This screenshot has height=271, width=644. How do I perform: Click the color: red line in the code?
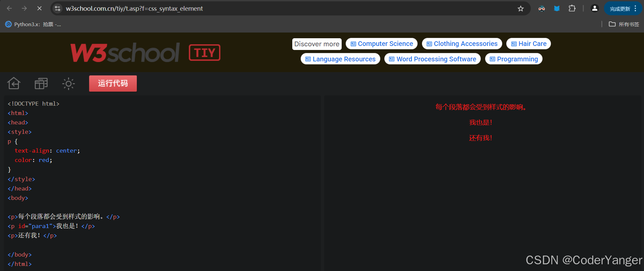pos(34,160)
